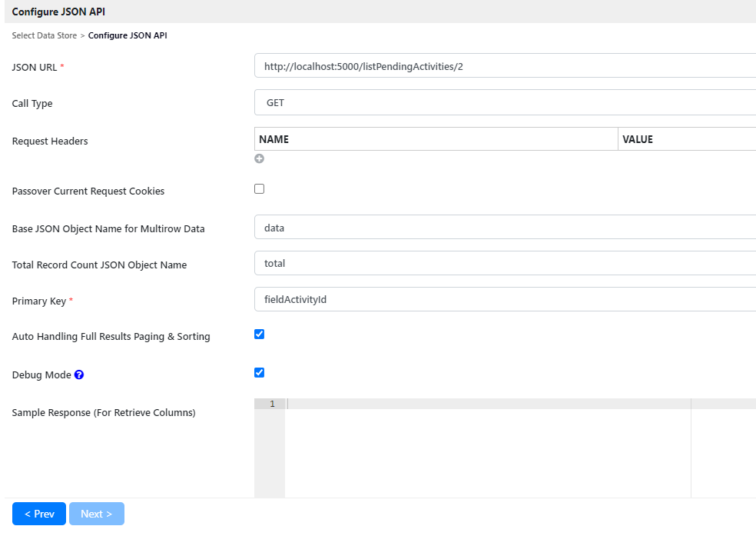Select line number 1 in editor gutter
This screenshot has height=536, width=756.
tap(273, 404)
